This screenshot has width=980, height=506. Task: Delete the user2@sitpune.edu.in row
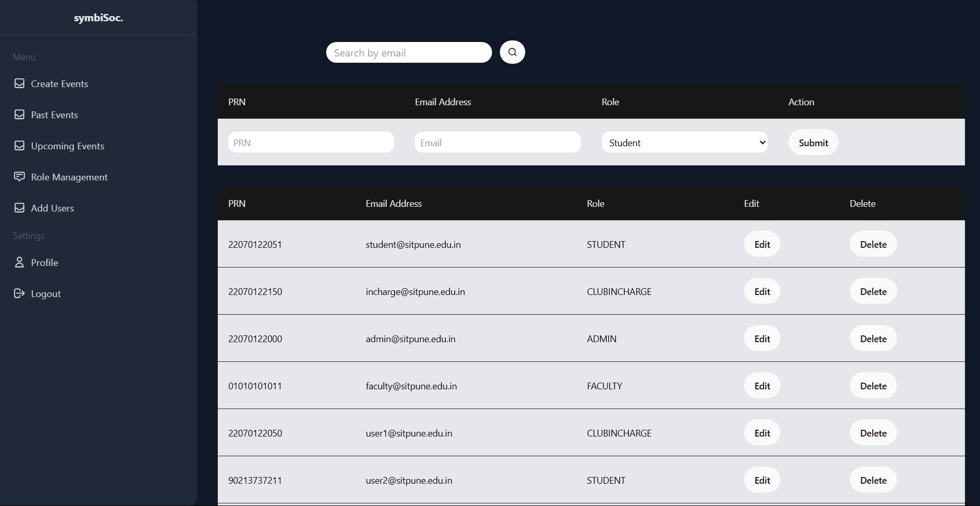(873, 480)
